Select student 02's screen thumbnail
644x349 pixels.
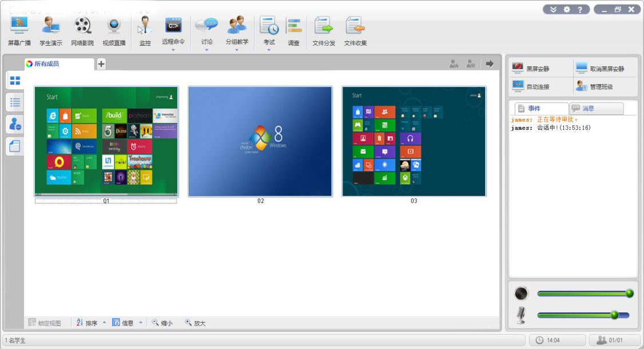tap(260, 141)
